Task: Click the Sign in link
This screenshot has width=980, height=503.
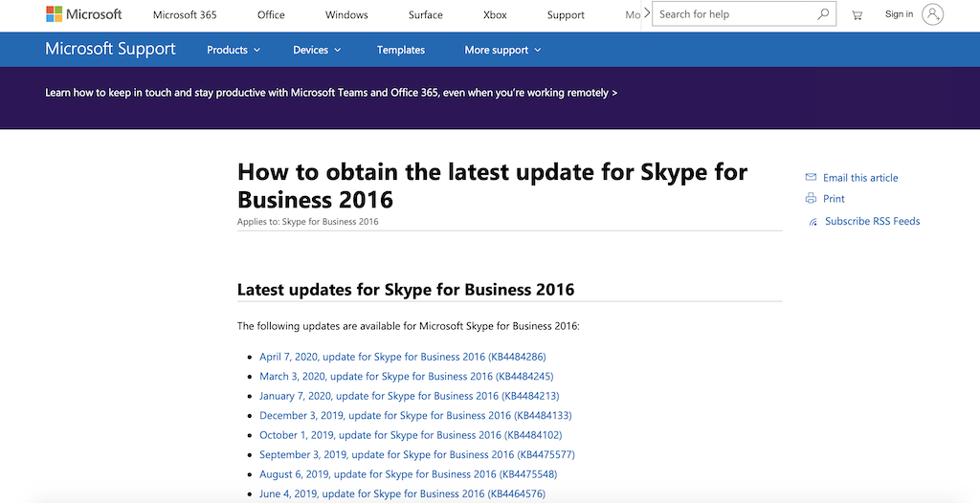Action: 899,13
